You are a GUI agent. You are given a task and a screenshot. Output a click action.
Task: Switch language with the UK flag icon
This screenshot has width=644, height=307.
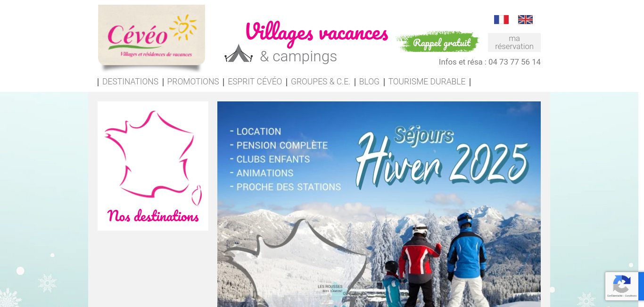tap(525, 19)
